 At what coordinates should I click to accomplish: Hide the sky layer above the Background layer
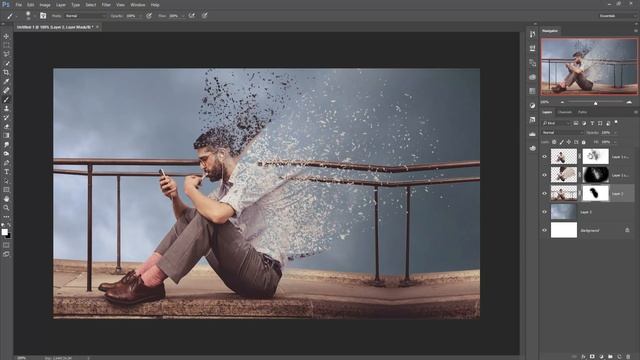pyautogui.click(x=544, y=212)
